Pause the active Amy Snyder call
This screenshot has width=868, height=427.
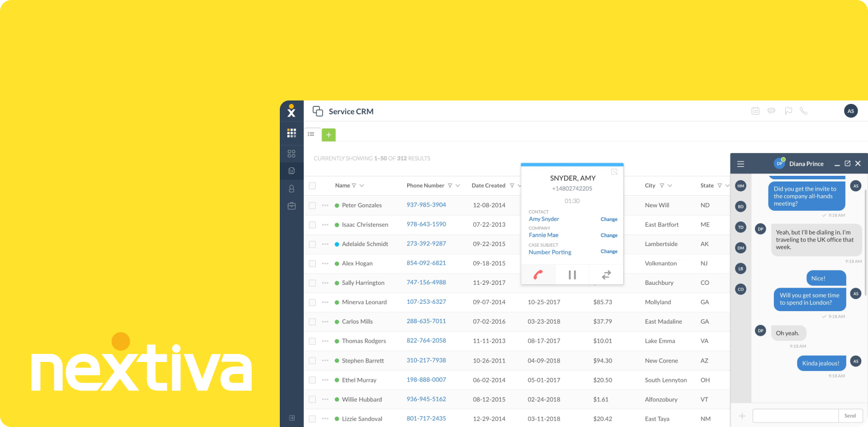[x=572, y=275]
